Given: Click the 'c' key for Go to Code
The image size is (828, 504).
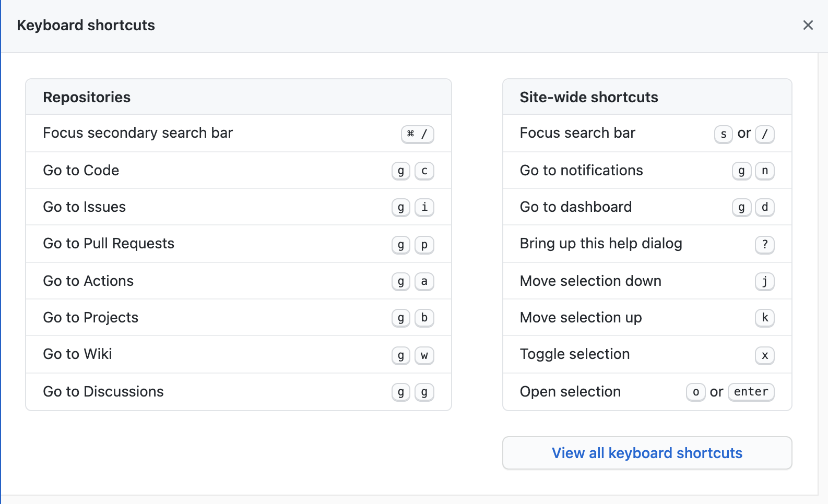Looking at the screenshot, I should 424,171.
